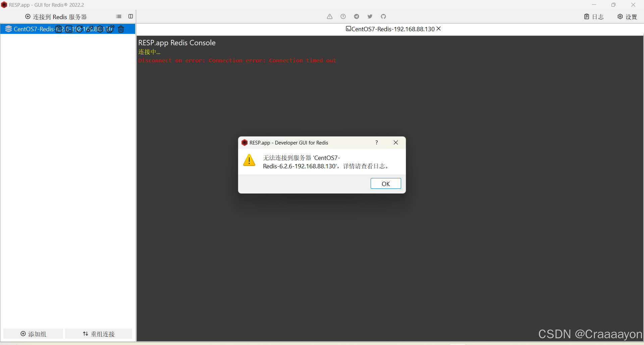Open the connection list menu icon

coord(119,16)
